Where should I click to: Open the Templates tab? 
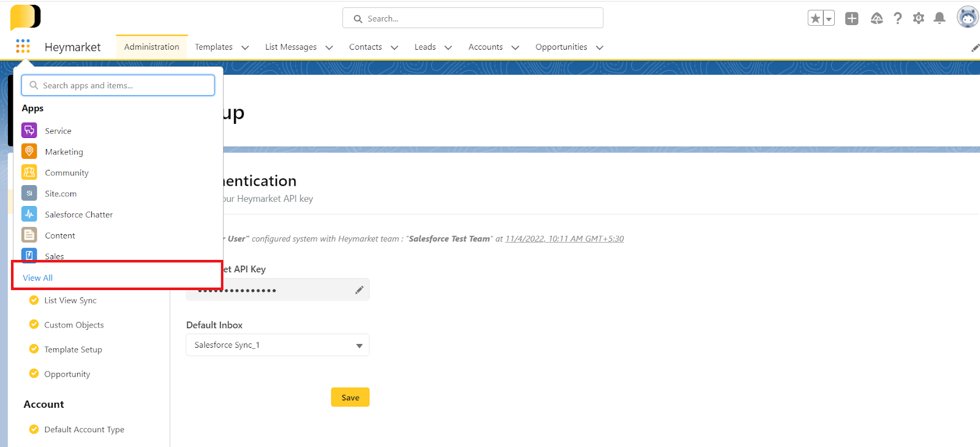tap(214, 47)
